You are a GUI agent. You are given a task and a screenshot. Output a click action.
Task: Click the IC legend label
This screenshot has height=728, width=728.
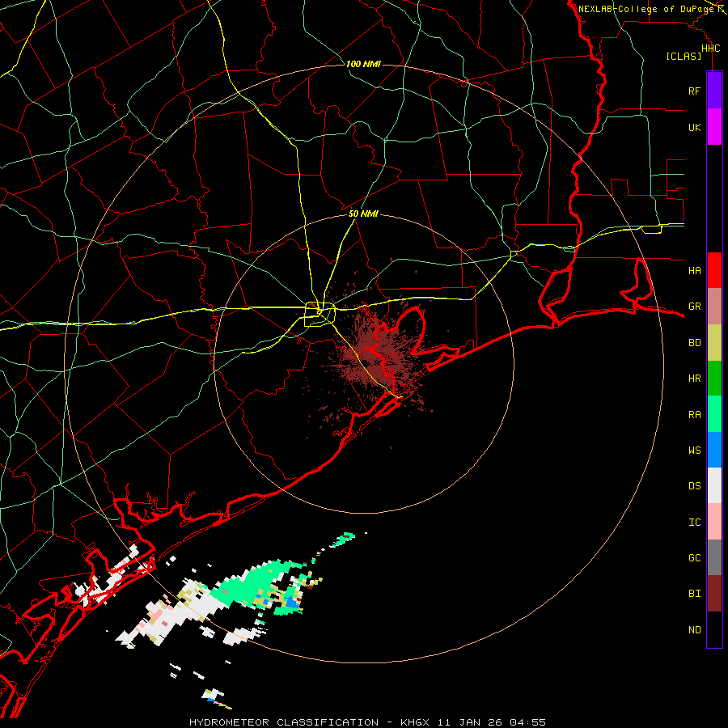pos(694,523)
